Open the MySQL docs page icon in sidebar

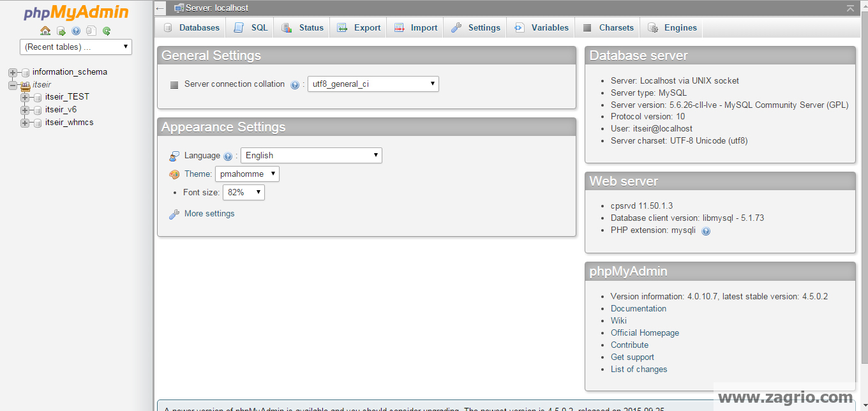(91, 31)
